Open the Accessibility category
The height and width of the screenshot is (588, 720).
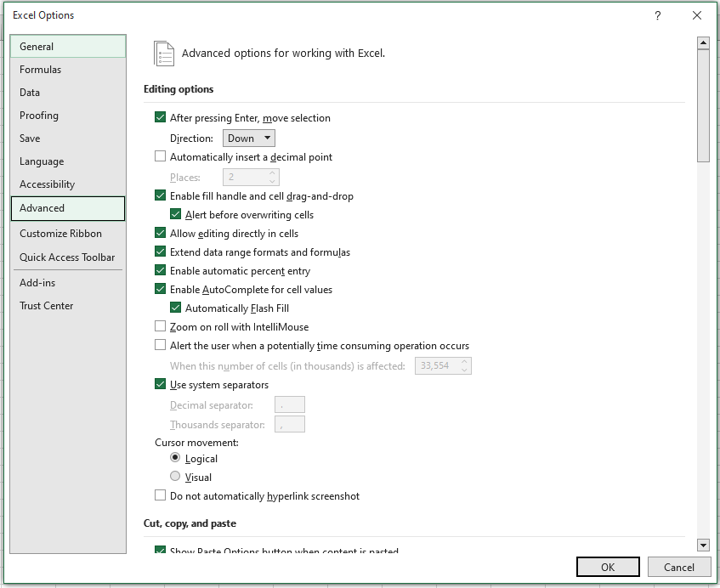pos(68,184)
